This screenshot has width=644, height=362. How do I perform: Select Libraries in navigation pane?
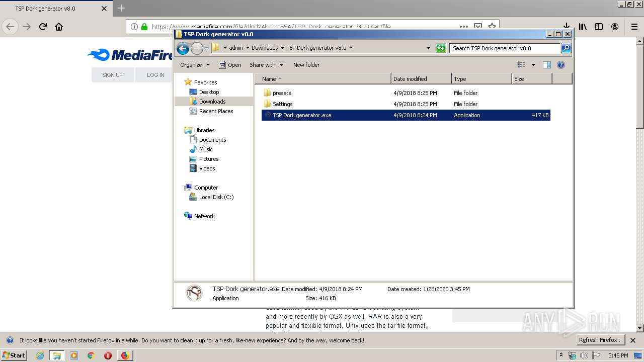tap(204, 130)
